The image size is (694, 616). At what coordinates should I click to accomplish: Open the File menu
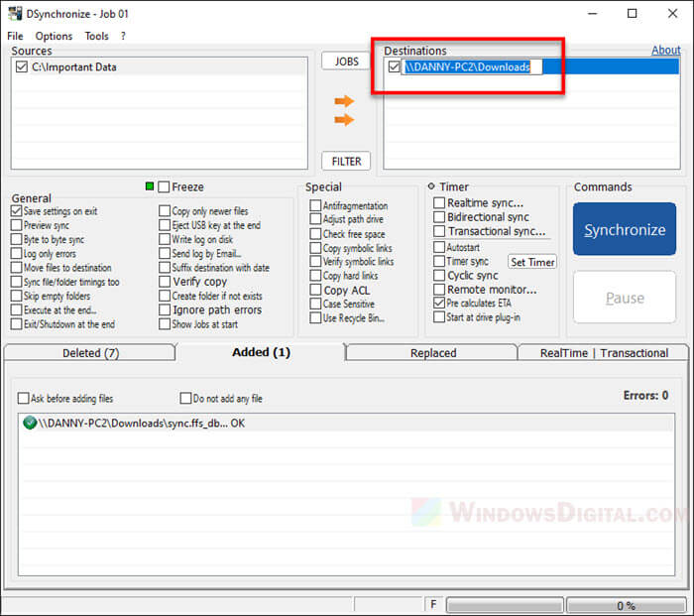click(x=15, y=36)
